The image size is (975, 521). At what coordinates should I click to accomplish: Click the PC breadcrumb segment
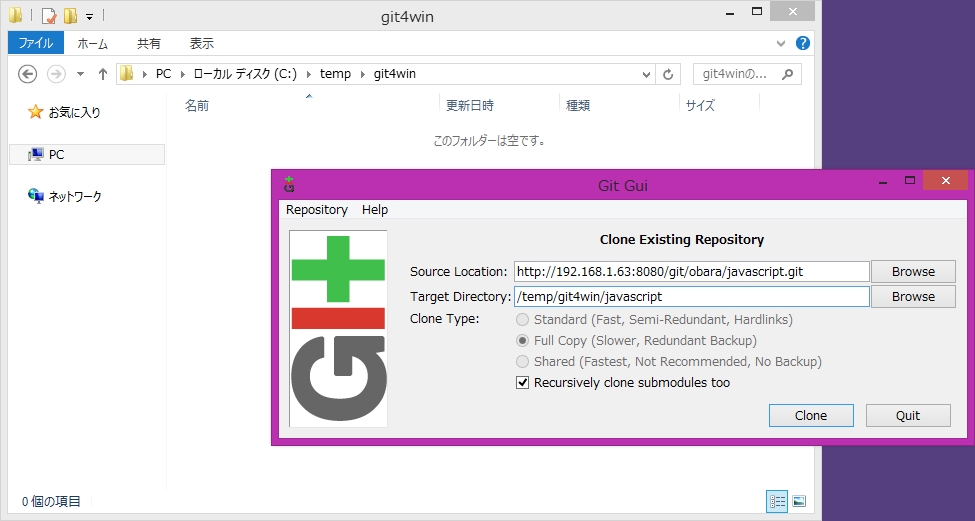pyautogui.click(x=164, y=74)
